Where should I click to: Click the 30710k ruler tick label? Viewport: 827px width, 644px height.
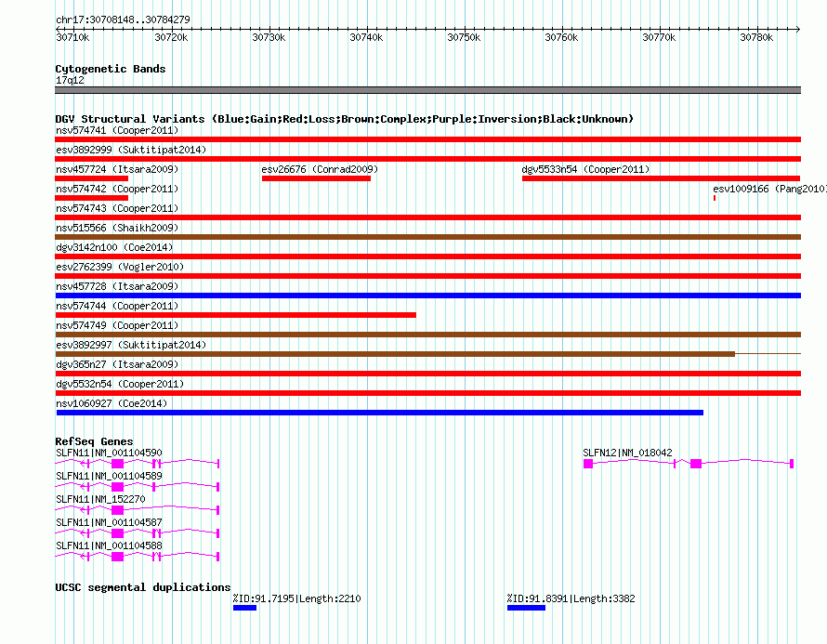(72, 37)
